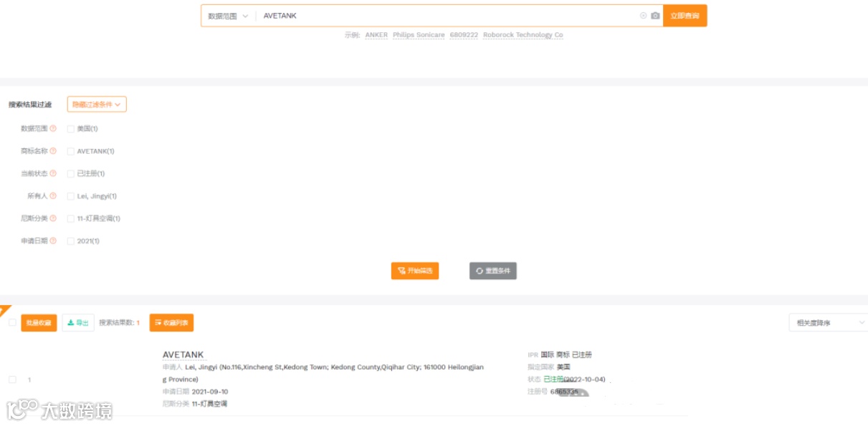Click the Philips Sonicare example link
Image resolution: width=868 pixels, height=426 pixels.
(x=419, y=35)
